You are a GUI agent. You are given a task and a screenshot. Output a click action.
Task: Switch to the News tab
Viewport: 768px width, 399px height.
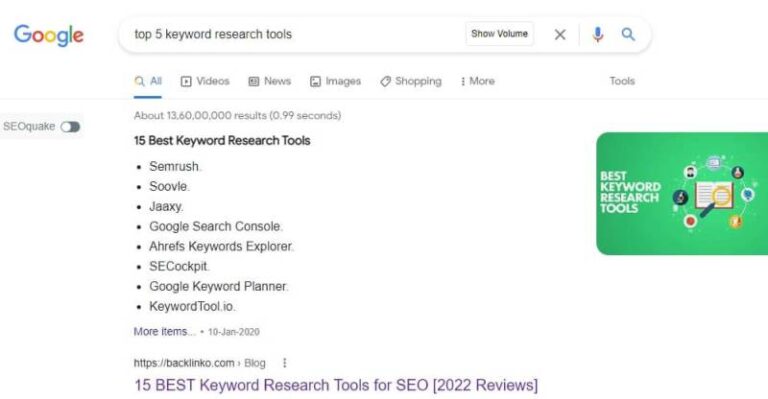269,81
